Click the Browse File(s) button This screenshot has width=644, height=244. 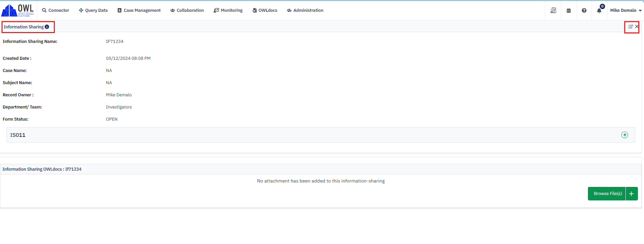click(x=606, y=194)
